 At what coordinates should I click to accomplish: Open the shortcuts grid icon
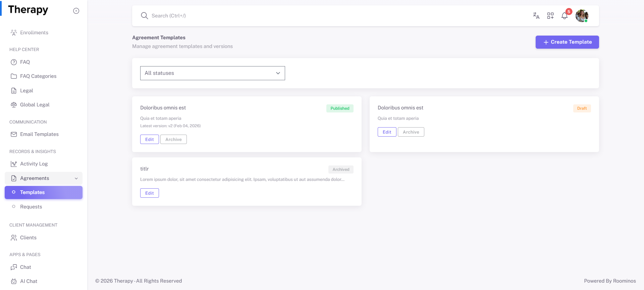(550, 15)
